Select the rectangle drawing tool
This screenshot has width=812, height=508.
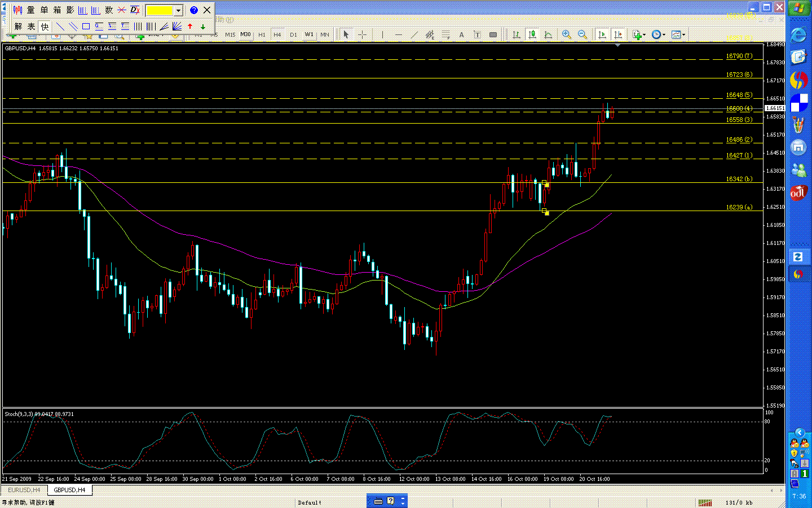[x=86, y=27]
